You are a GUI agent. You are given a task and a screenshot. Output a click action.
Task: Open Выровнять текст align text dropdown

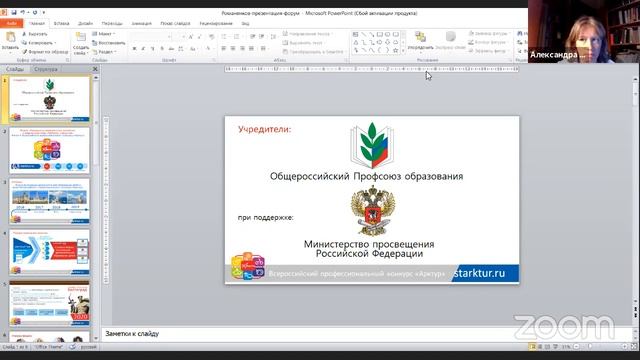(304, 42)
